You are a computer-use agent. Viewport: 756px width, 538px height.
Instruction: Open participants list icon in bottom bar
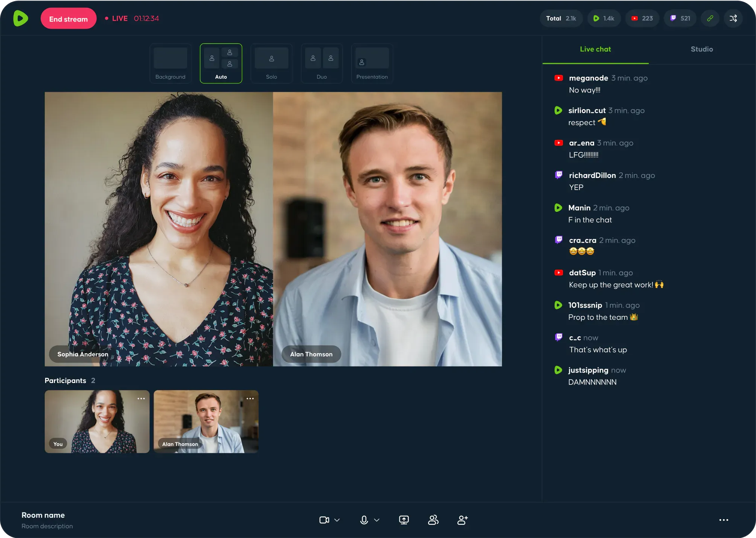(433, 520)
